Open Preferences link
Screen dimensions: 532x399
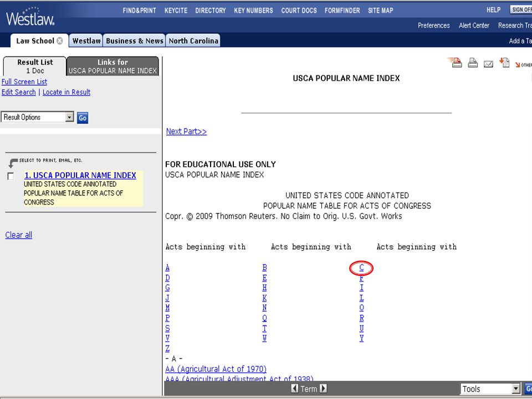pyautogui.click(x=433, y=25)
